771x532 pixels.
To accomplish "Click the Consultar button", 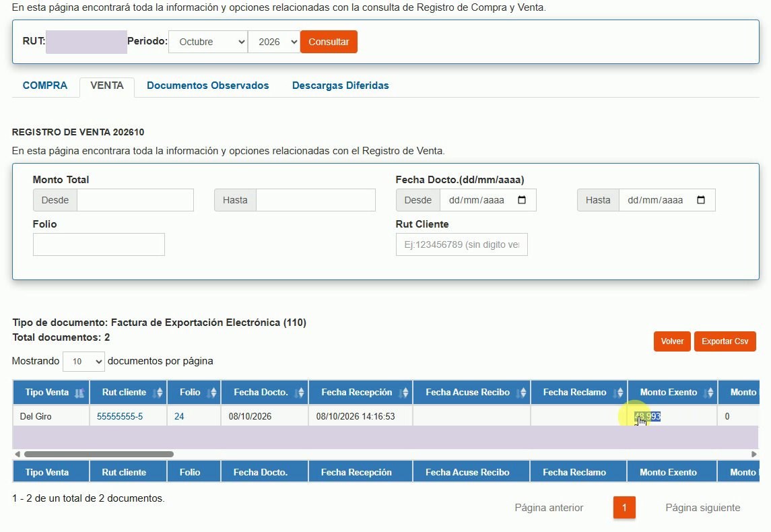I will 329,42.
